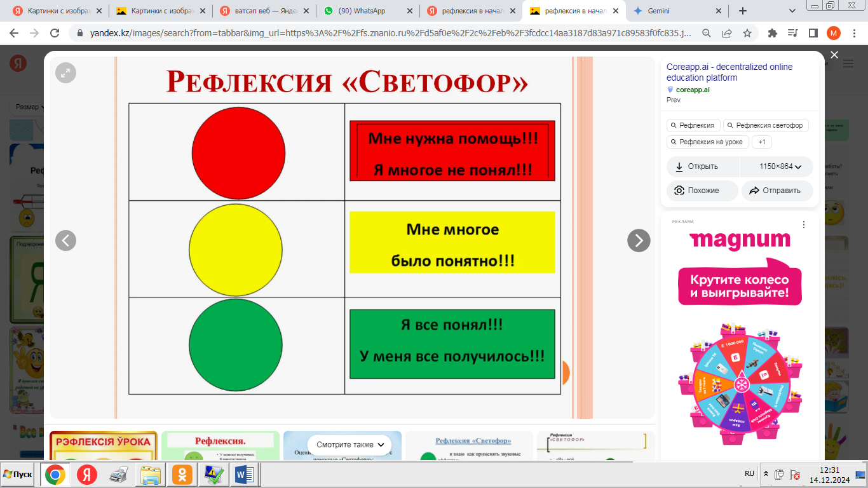The image size is (868, 488).
Task: Click the 'Похожие' similar images button
Action: (702, 191)
